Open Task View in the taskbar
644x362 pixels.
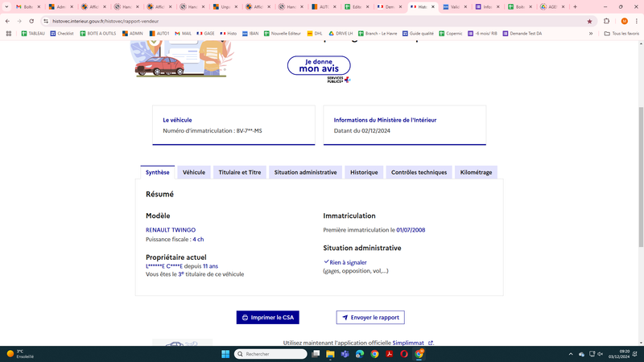click(x=316, y=354)
